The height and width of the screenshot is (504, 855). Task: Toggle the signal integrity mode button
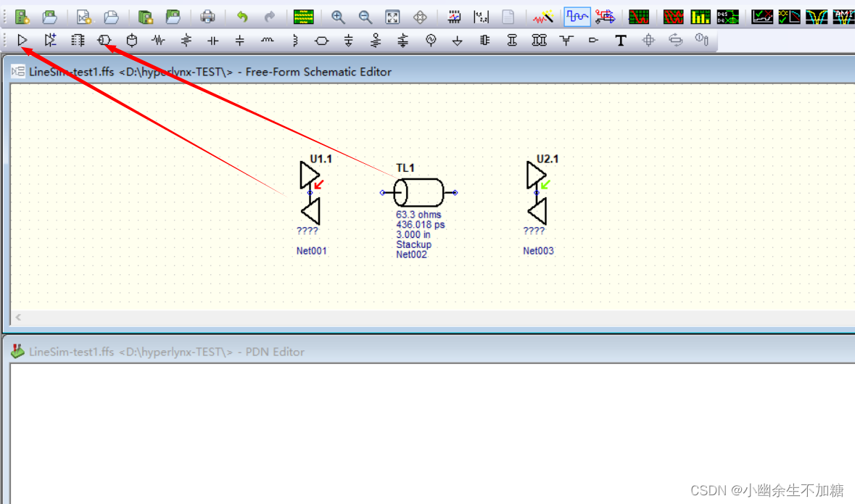click(x=577, y=17)
